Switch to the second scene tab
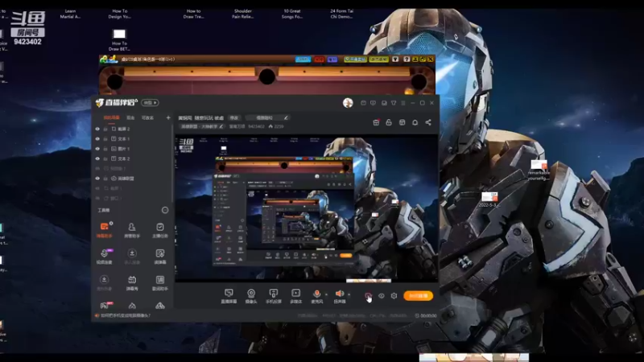The image size is (644, 362). click(130, 117)
